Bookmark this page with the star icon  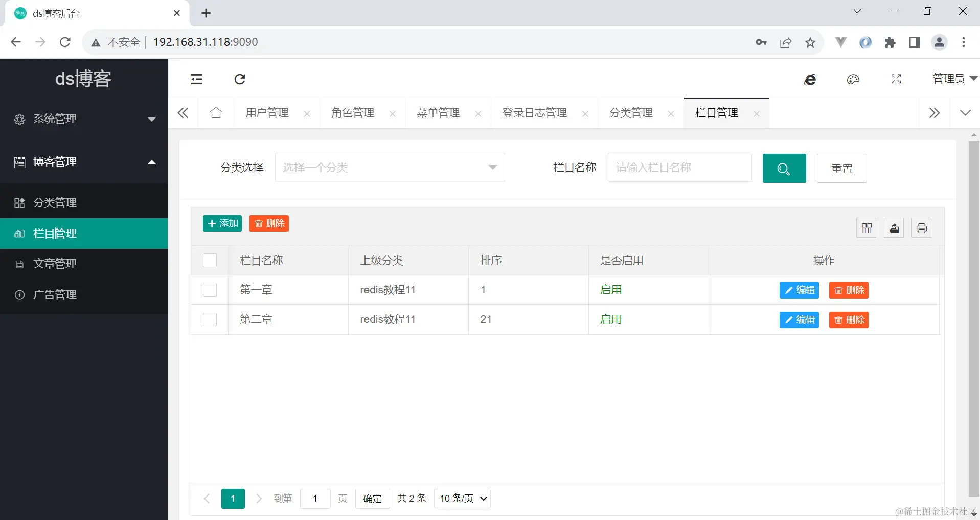(x=810, y=42)
